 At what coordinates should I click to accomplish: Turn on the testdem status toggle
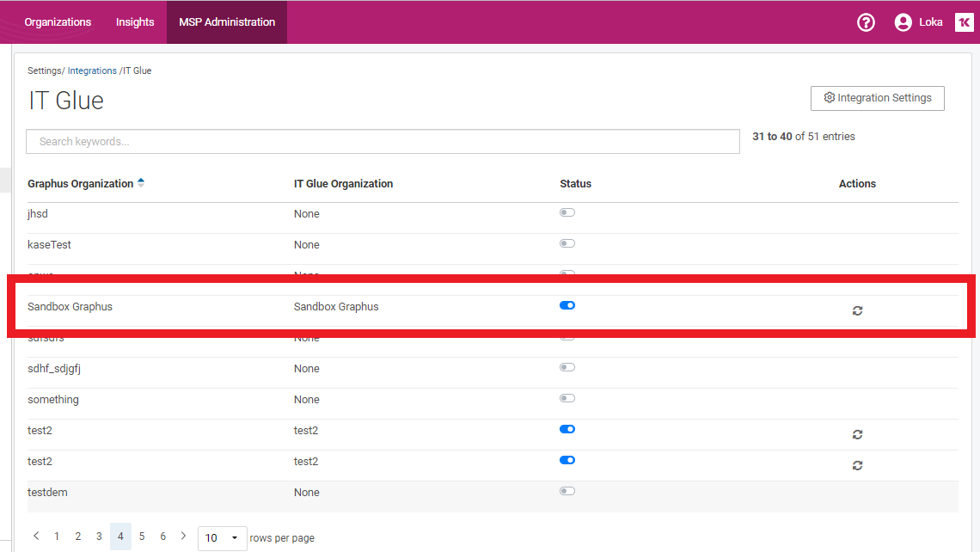pyautogui.click(x=567, y=490)
